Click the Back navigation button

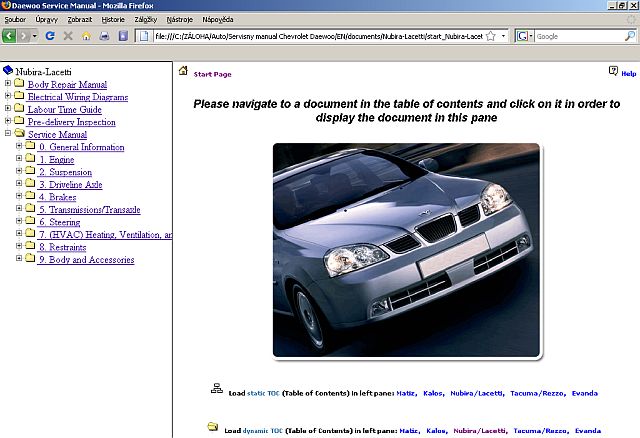tap(9, 36)
